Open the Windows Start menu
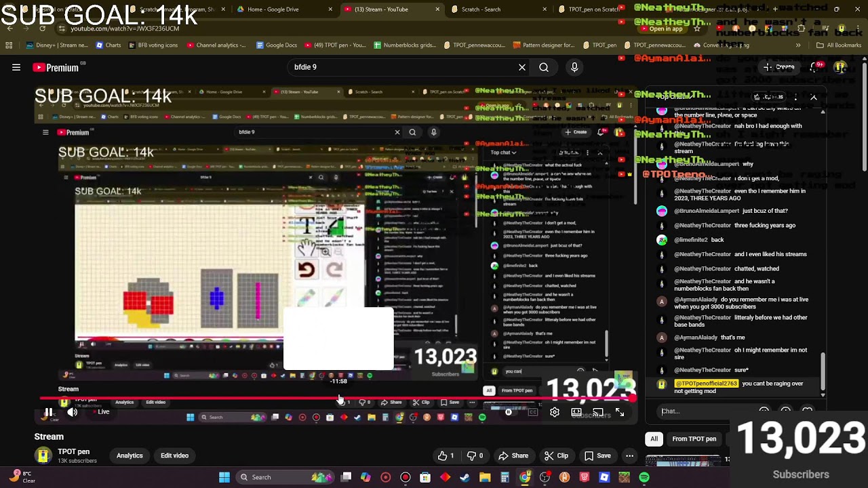Viewport: 868px width, 488px height. click(224, 477)
